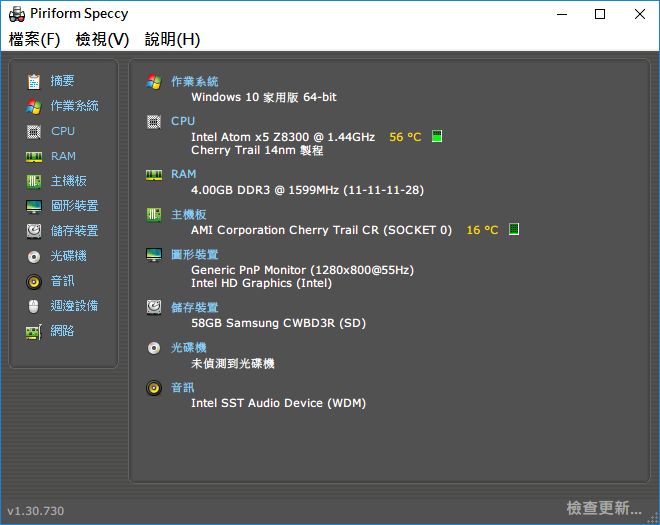Click the 網路 network card sidebar icon
660x525 pixels.
(x=34, y=332)
